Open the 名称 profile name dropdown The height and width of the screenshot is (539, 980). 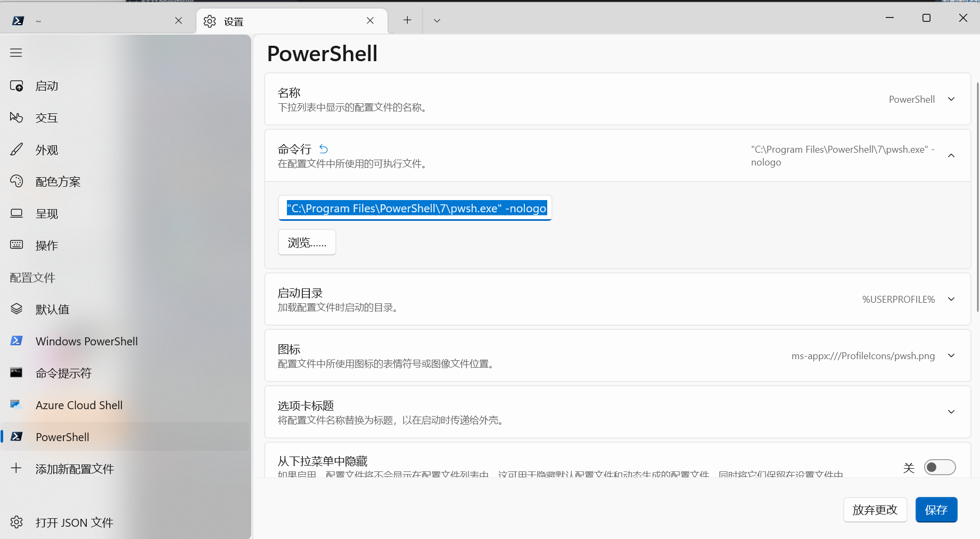pos(951,99)
